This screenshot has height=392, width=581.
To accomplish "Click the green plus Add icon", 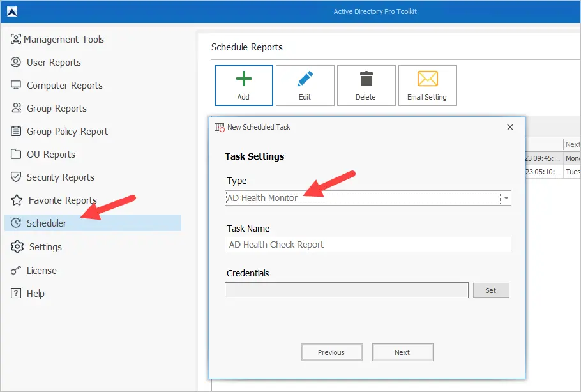I will 243,79.
